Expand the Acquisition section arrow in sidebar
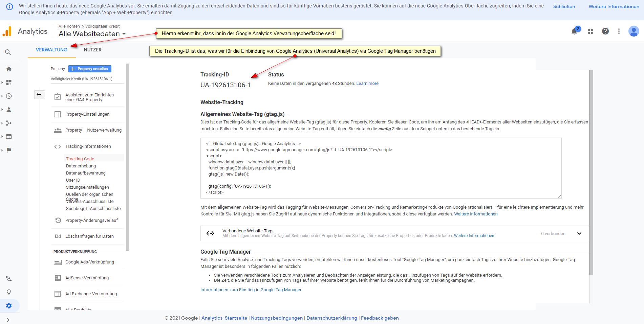 2,123
